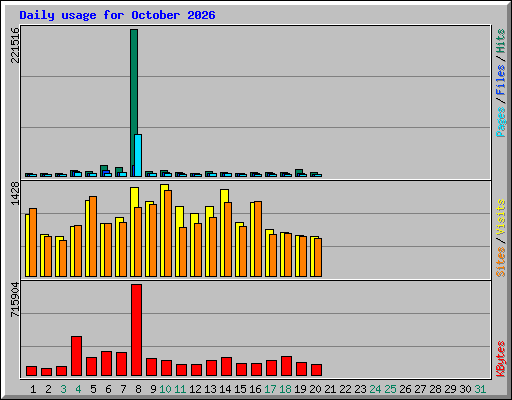Click green day label 3 on the x-axis

tap(63, 389)
